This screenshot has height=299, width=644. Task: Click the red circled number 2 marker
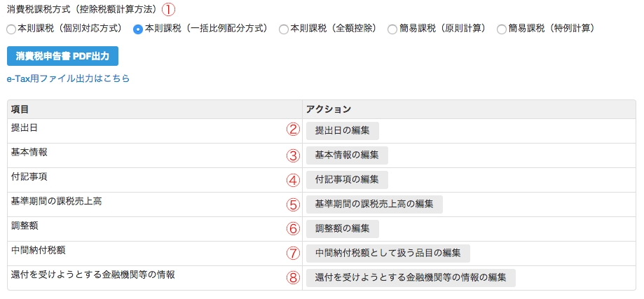(x=293, y=130)
